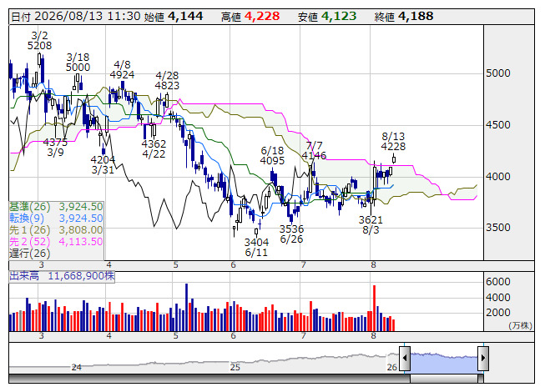Screen dimensions: 545x392
Task: Click the 3/2 5208 high price label
Action: (x=39, y=40)
